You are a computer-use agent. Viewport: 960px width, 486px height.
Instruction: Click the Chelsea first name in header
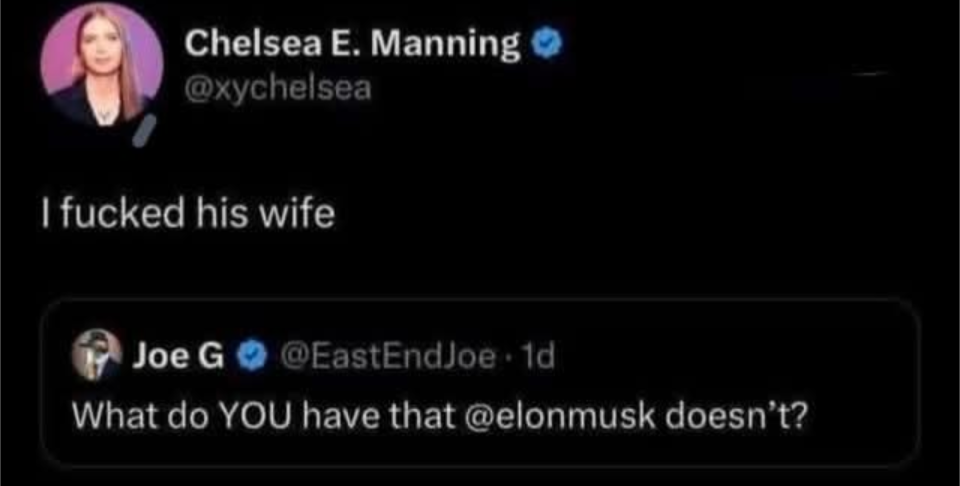click(240, 45)
